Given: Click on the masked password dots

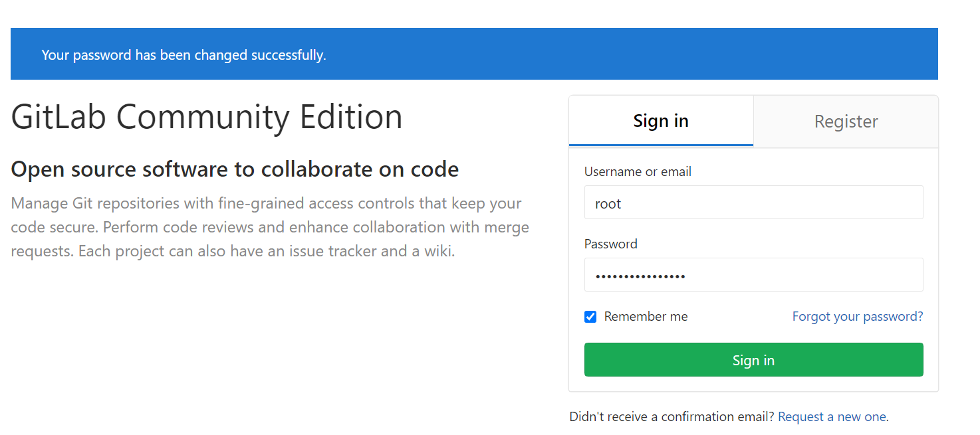Looking at the screenshot, I should (640, 276).
